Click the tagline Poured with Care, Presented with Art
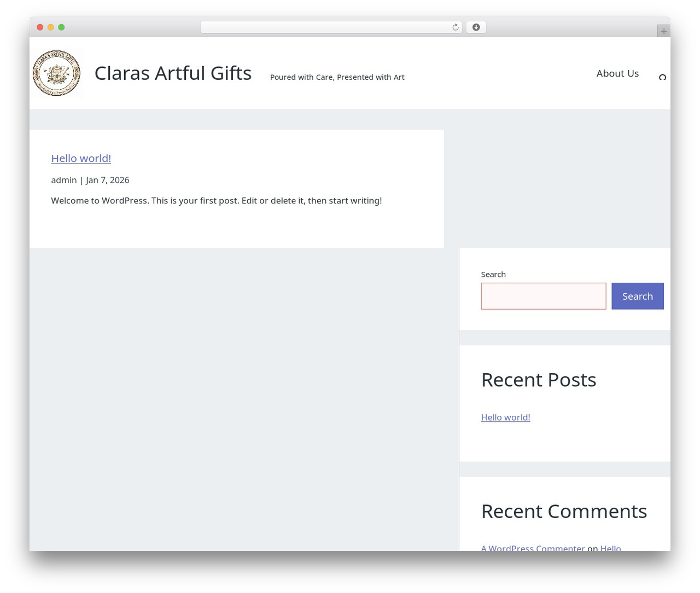 (337, 77)
